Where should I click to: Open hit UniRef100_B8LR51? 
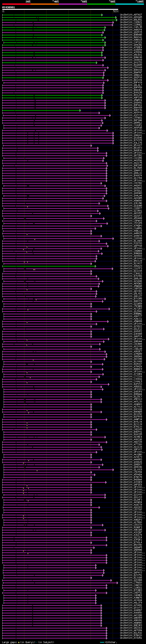131,20
